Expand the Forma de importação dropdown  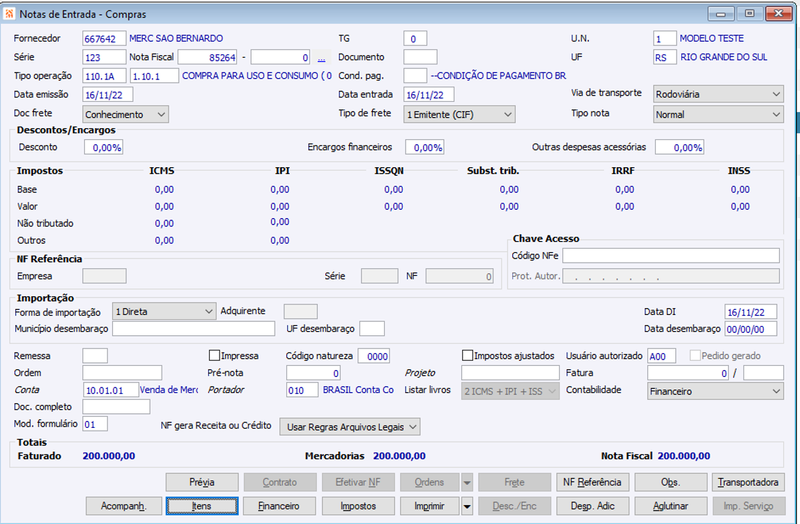(x=164, y=311)
